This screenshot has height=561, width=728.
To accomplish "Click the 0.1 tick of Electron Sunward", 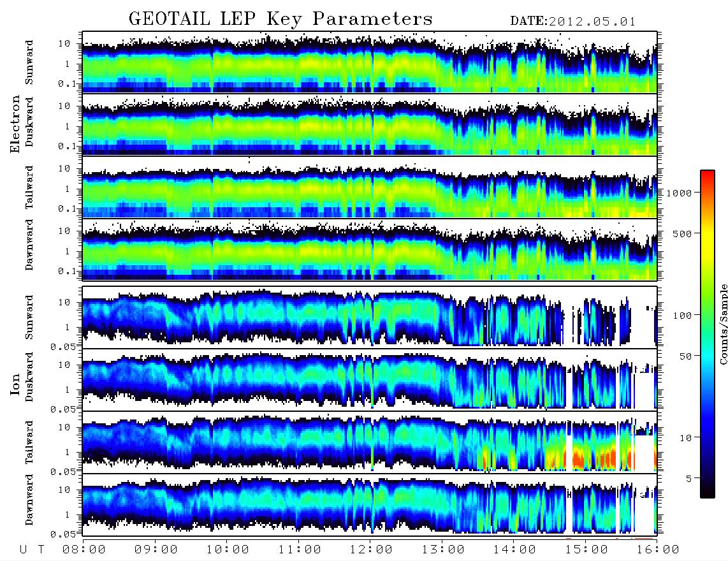I will [69, 84].
